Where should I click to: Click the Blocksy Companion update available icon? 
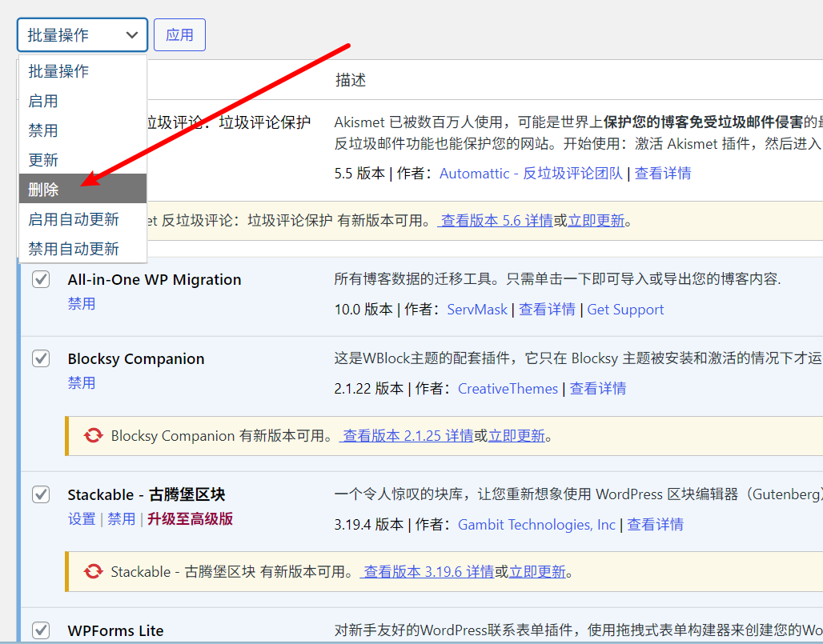(94, 436)
